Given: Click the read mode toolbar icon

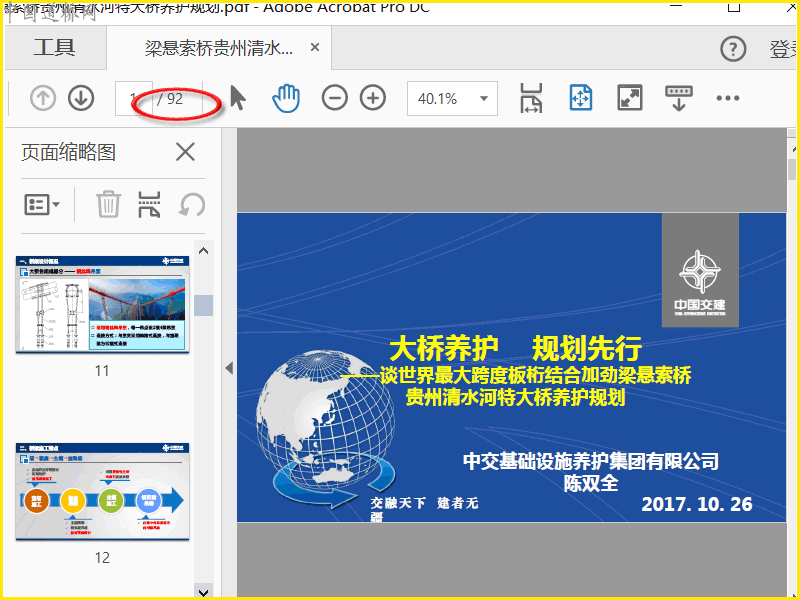Looking at the screenshot, I should click(x=678, y=98).
